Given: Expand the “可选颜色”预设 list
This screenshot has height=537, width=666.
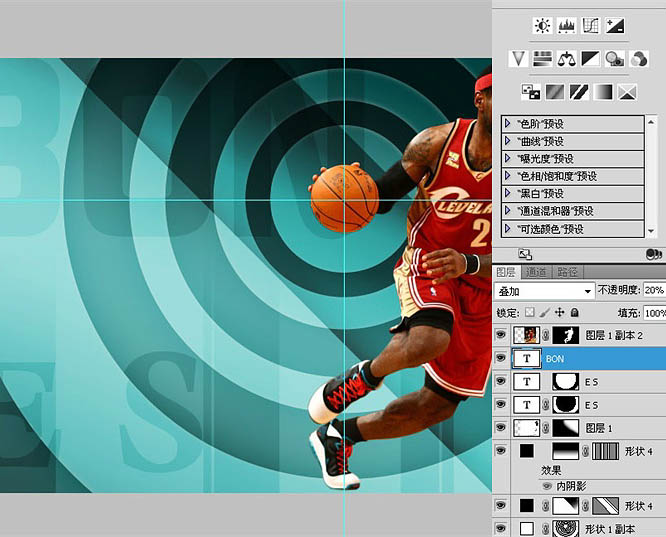Looking at the screenshot, I should point(508,229).
